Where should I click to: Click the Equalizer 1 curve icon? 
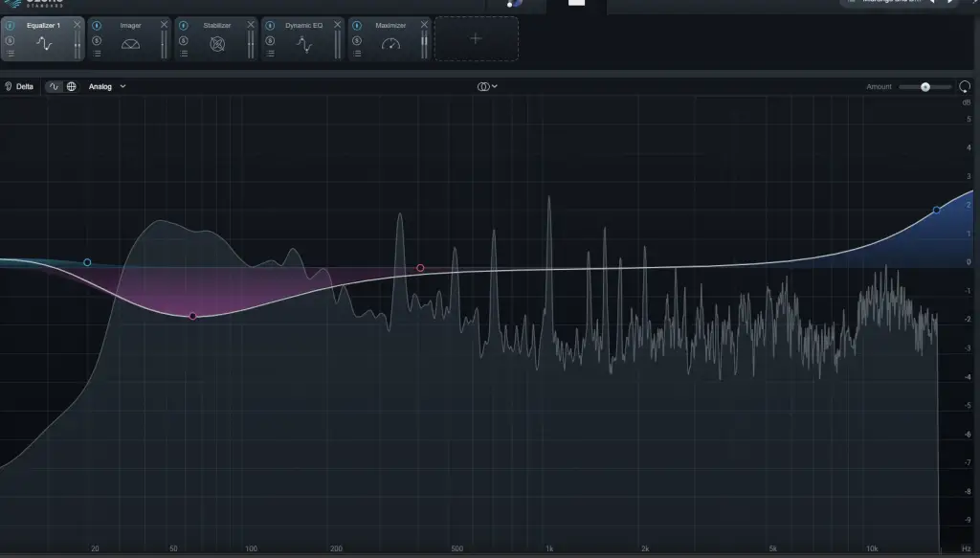click(44, 44)
